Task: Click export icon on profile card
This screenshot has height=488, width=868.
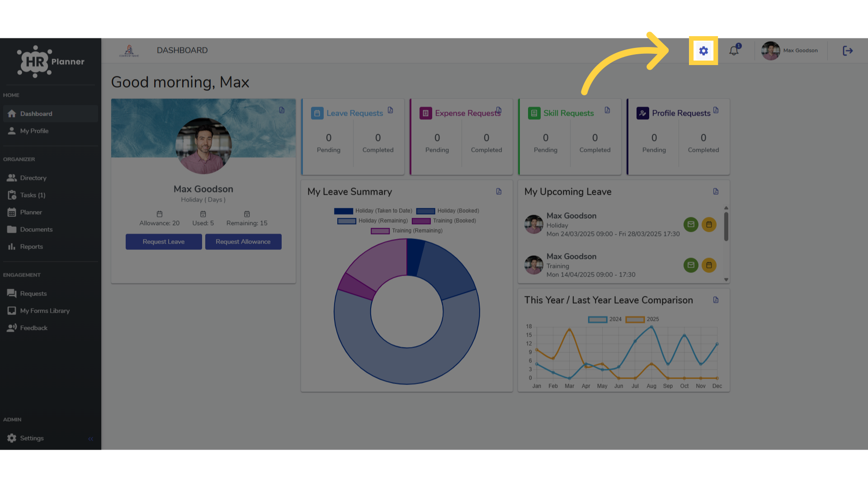Action: [282, 110]
